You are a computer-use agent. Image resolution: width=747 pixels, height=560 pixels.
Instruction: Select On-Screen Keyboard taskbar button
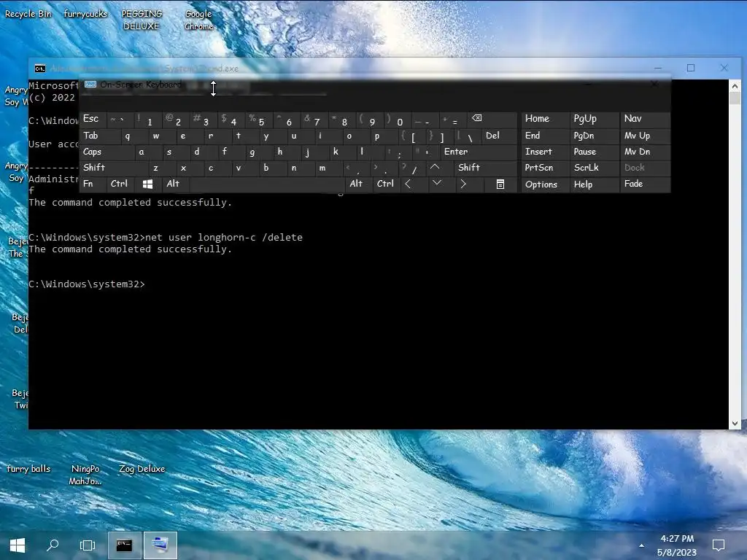point(160,545)
